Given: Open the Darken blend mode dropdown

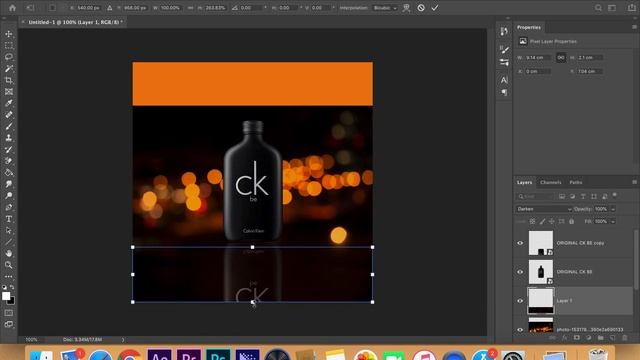Looking at the screenshot, I should (x=544, y=209).
